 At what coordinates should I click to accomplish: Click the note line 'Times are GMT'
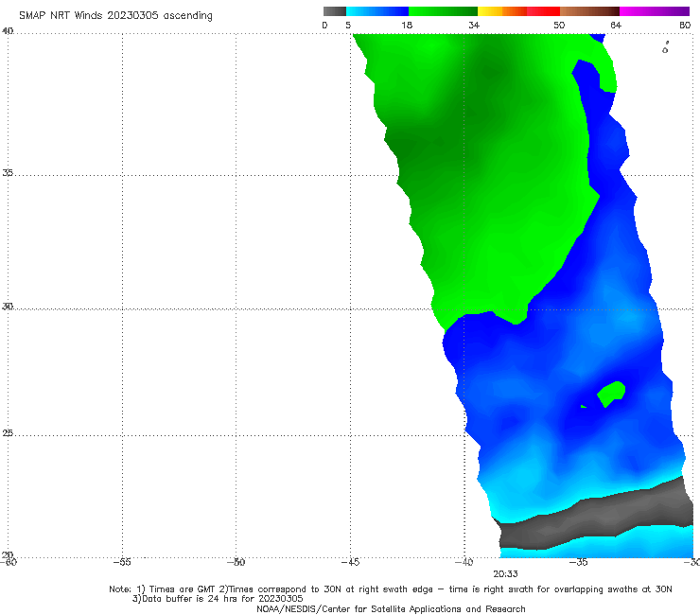[x=391, y=589]
